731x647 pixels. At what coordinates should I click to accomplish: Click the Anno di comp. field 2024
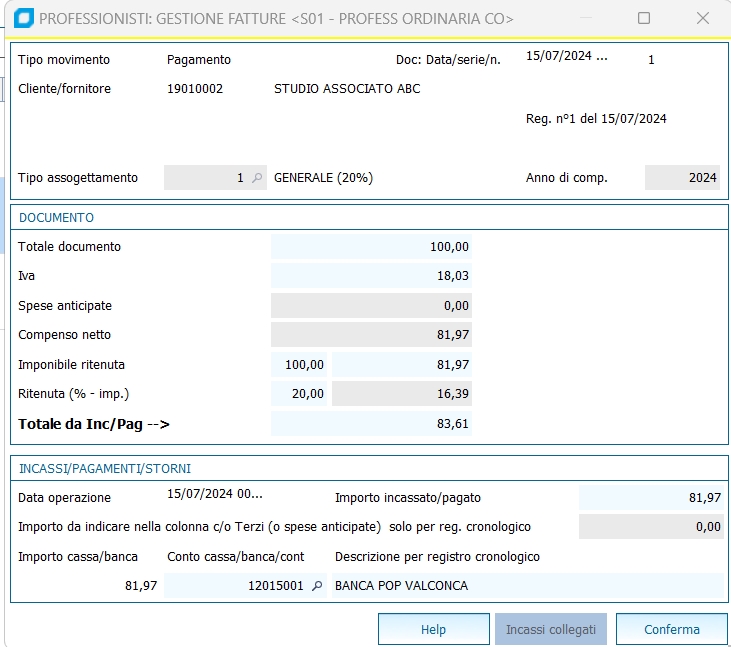pyautogui.click(x=682, y=178)
